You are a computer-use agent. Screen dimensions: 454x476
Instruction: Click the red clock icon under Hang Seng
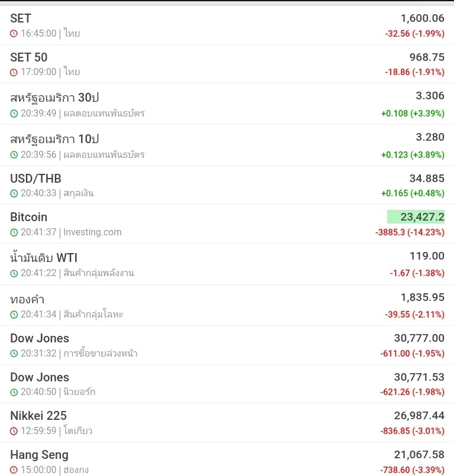tap(14, 470)
